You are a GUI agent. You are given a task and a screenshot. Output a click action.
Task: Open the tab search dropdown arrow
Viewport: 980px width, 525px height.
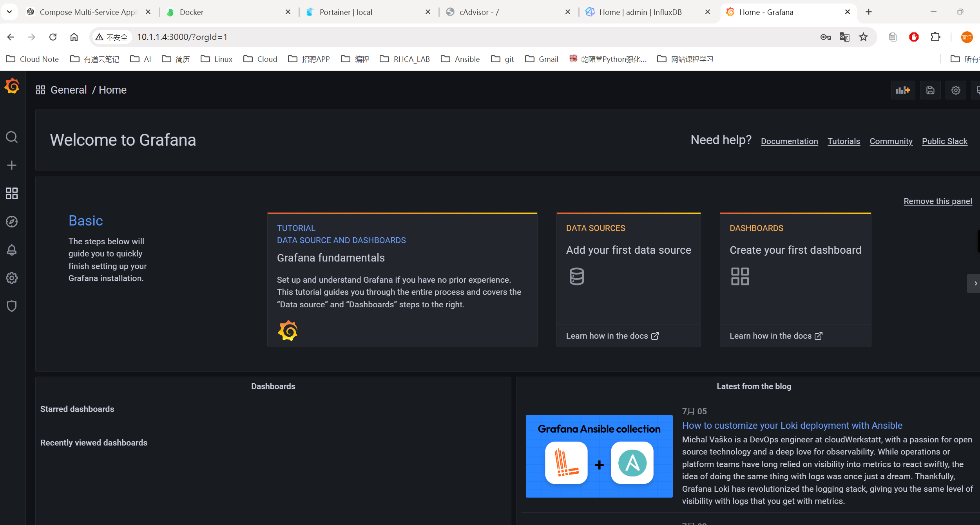(x=9, y=12)
